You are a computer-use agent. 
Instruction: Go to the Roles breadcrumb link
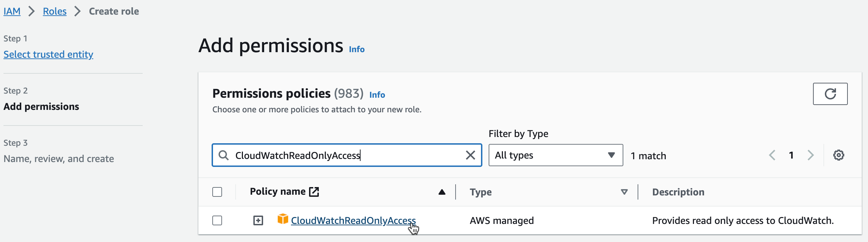(55, 11)
